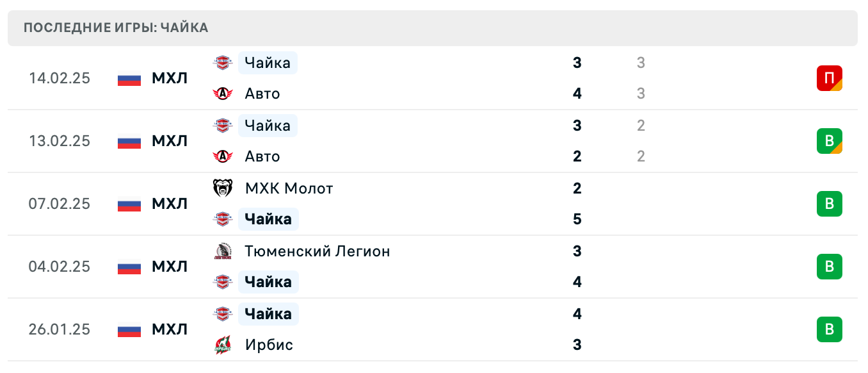Click the Чайка crest in the 26.01.25 game row
Viewport: 868px width, 373px height.
[222, 313]
